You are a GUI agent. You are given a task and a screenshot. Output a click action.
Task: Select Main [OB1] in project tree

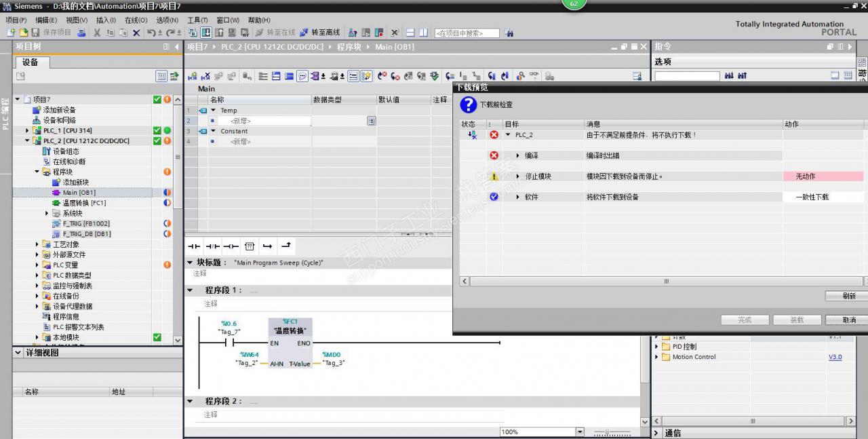tap(79, 193)
